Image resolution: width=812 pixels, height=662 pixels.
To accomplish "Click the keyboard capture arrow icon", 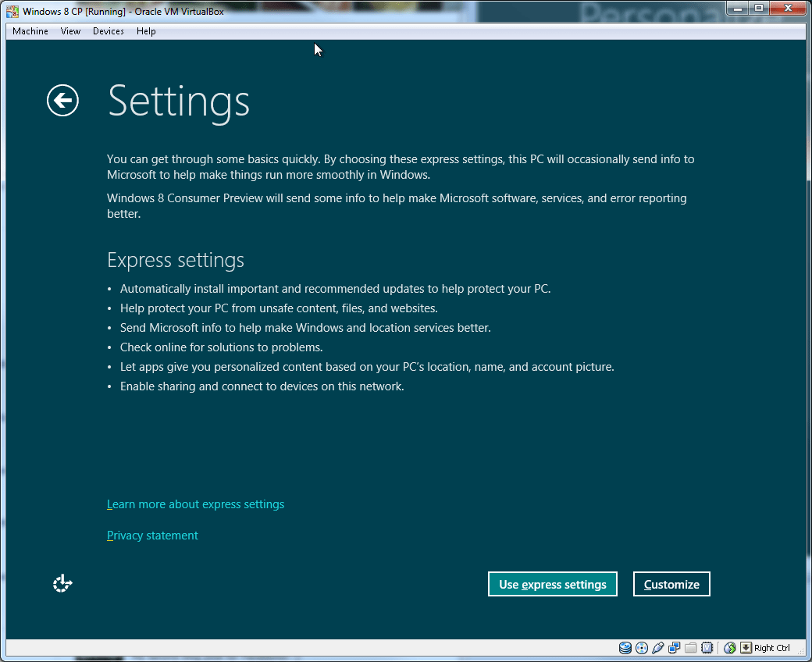I will [x=746, y=648].
